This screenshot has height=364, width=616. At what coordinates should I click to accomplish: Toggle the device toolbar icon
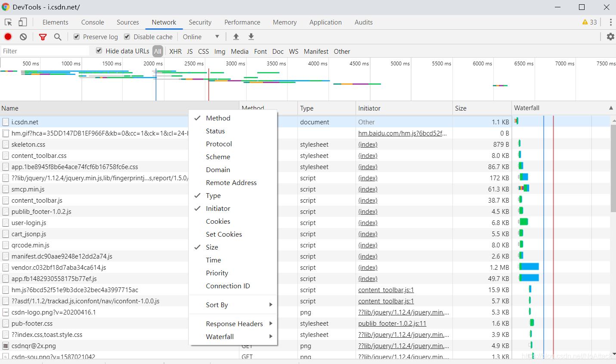(22, 22)
